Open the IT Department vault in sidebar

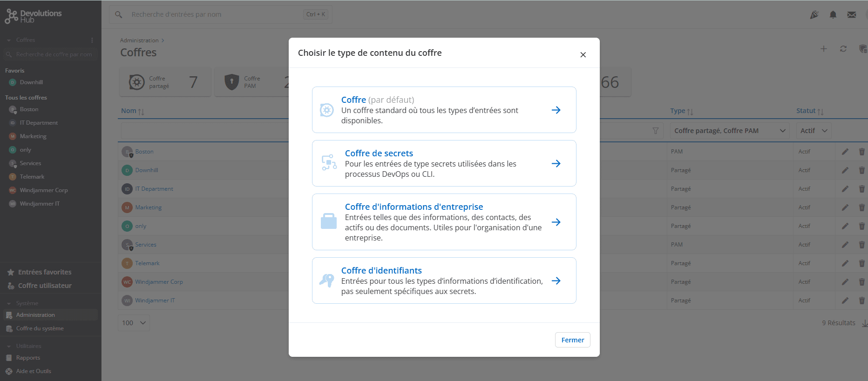(39, 123)
